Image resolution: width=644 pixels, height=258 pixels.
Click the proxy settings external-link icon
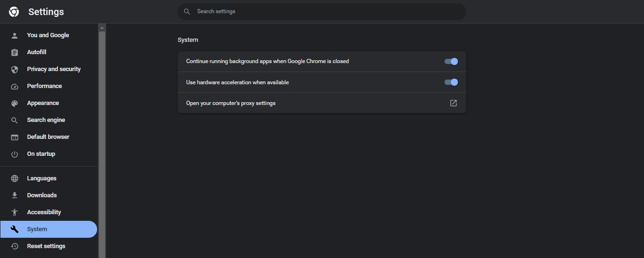pos(454,103)
